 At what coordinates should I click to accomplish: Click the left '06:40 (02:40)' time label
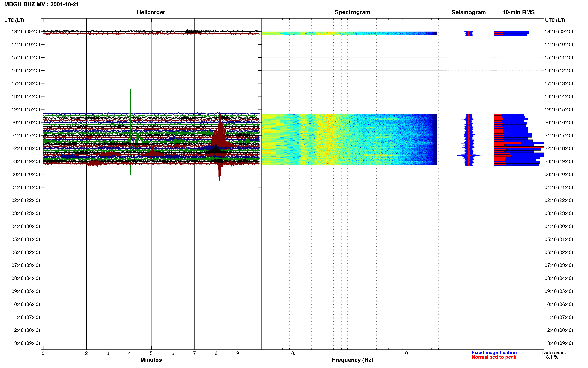coord(26,252)
